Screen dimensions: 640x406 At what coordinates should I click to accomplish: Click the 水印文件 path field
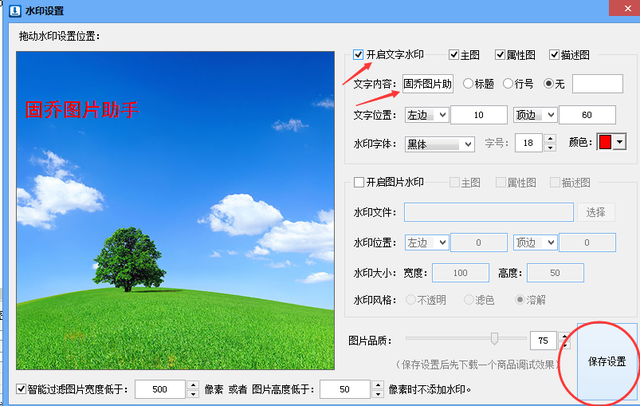[489, 212]
